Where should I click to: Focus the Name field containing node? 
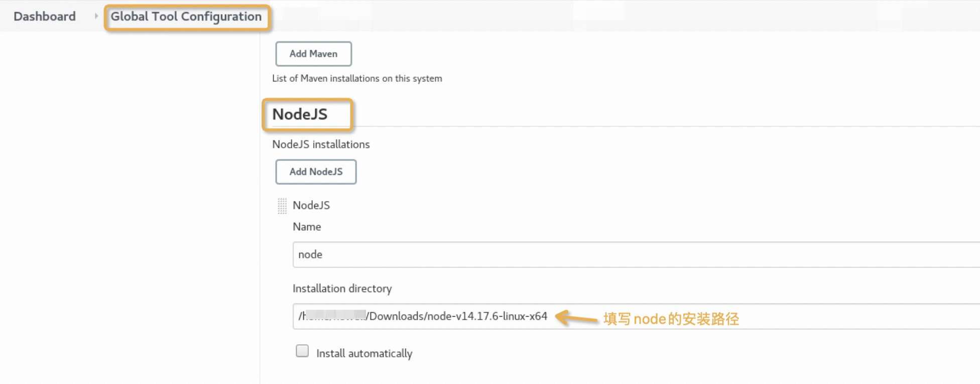(602, 254)
